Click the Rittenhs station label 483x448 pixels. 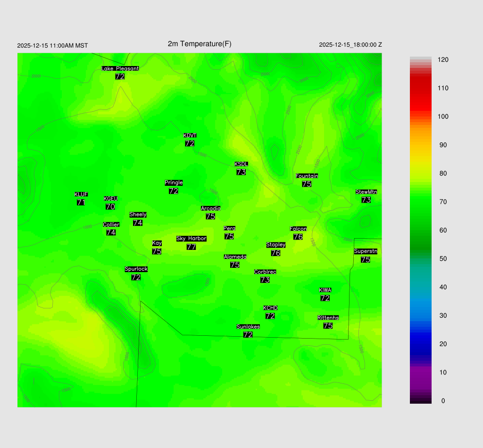328,318
